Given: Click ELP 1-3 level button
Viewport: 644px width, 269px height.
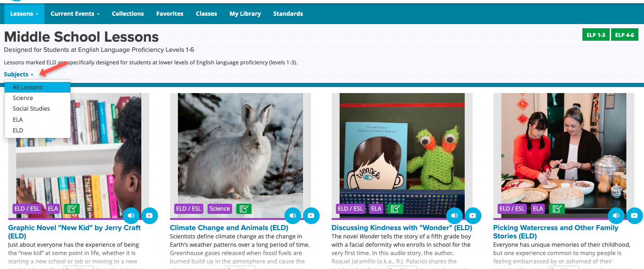Looking at the screenshot, I should (596, 35).
